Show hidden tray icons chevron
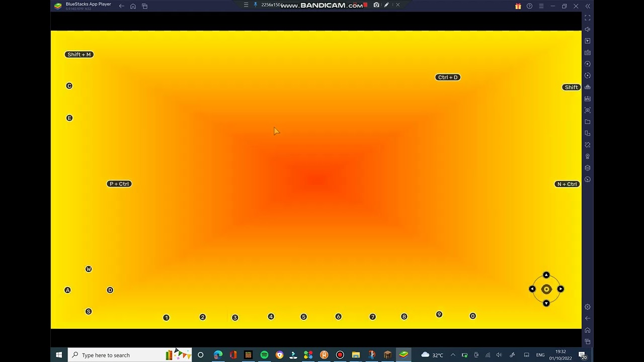 453,355
